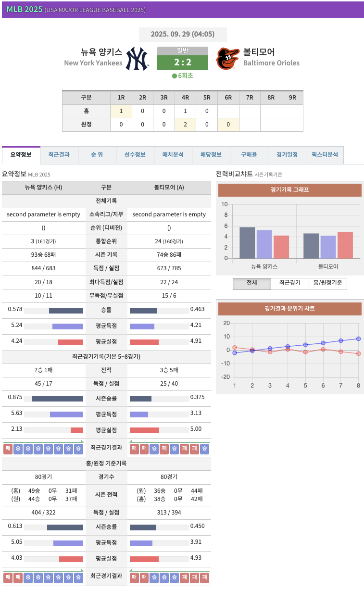Click the Baltimore Orioles bird logo

(227, 59)
